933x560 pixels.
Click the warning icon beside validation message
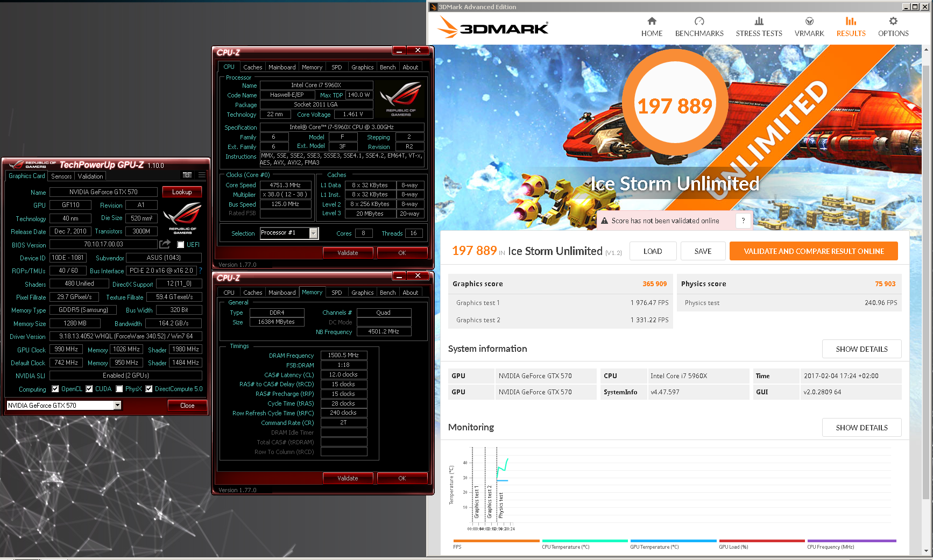(605, 221)
